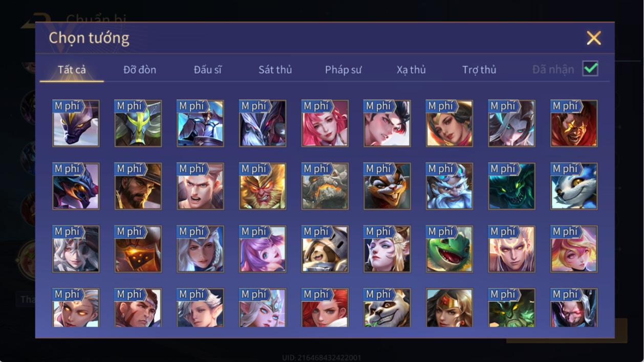Select the sloth in knight helmet hero
This screenshot has width=644, height=362.
coord(325,249)
